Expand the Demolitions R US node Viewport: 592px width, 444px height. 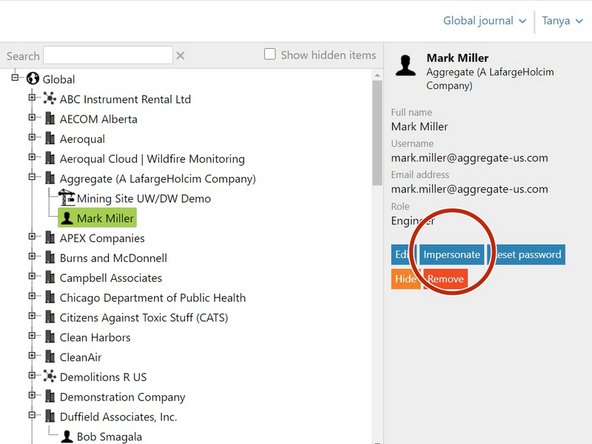click(x=32, y=375)
